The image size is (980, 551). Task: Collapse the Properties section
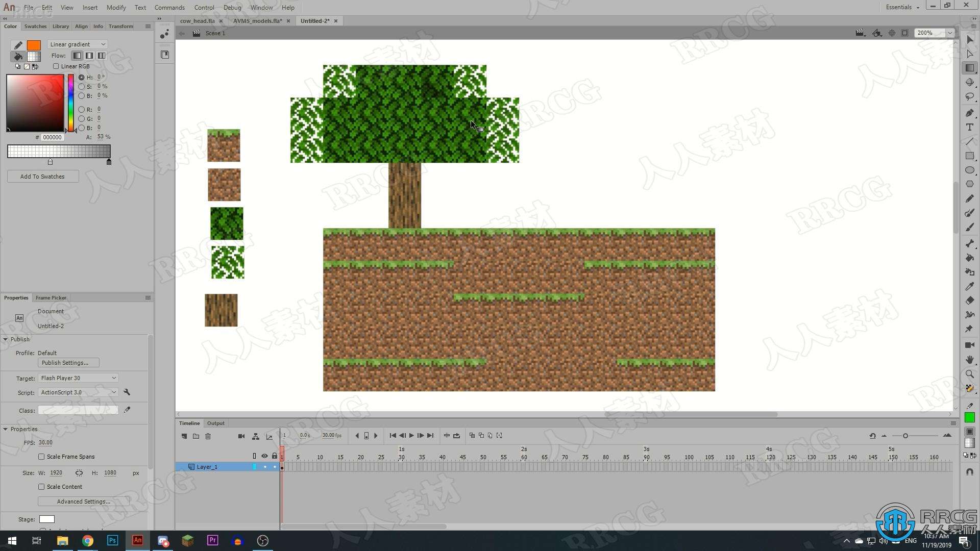[6, 429]
